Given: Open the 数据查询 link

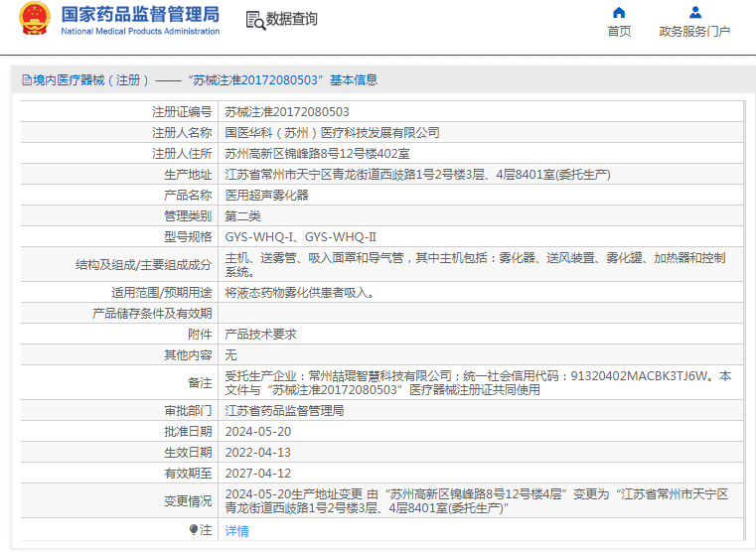Looking at the screenshot, I should 291,19.
